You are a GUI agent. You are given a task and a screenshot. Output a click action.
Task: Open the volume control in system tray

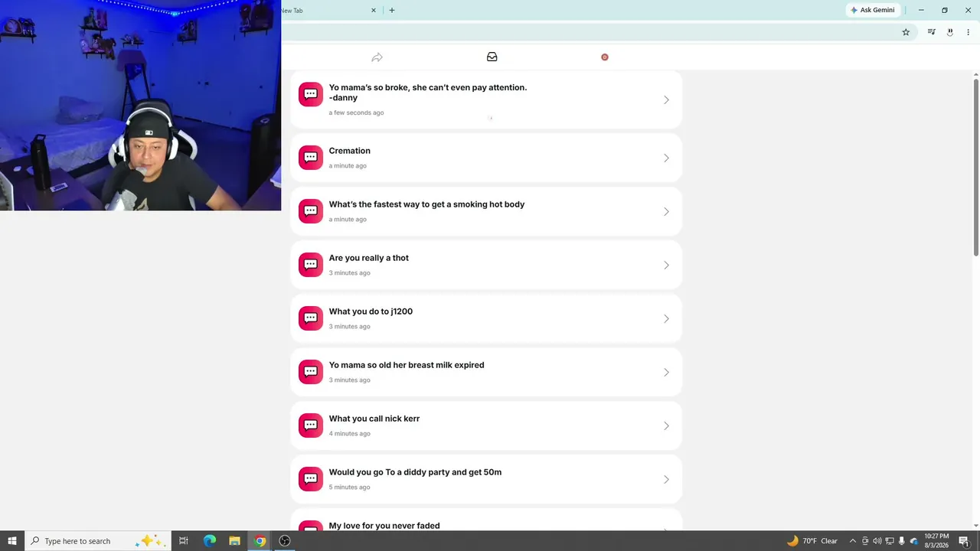[x=877, y=541]
